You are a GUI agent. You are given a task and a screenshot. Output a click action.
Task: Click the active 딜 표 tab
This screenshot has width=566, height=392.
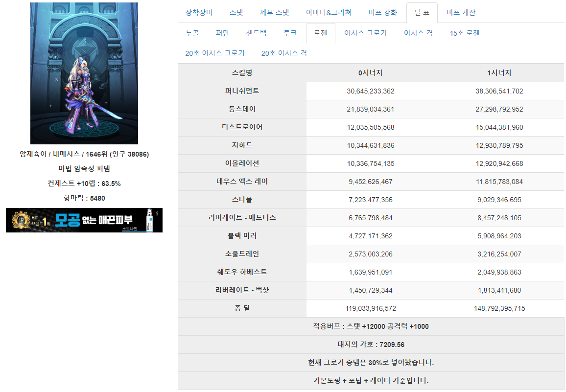(422, 13)
